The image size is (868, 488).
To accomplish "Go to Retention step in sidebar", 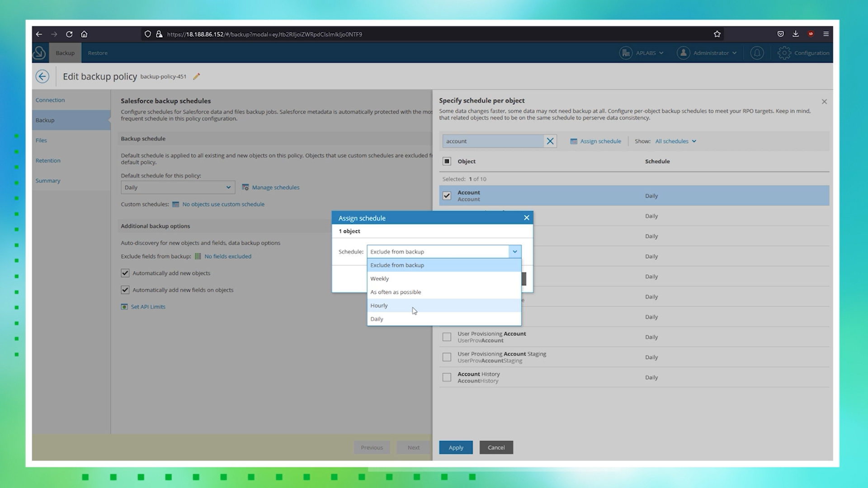I will pyautogui.click(x=48, y=161).
